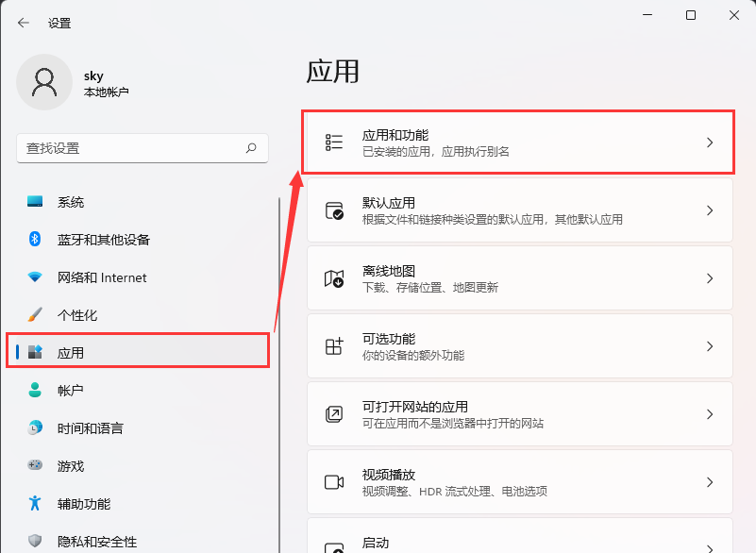The width and height of the screenshot is (756, 553).
Task: Open 隐私和安全性 settings
Action: (94, 542)
